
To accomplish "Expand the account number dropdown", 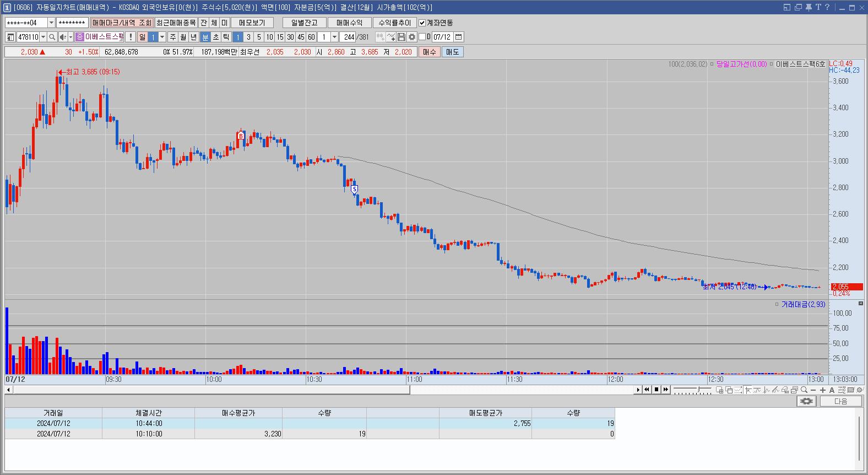I will [52, 23].
